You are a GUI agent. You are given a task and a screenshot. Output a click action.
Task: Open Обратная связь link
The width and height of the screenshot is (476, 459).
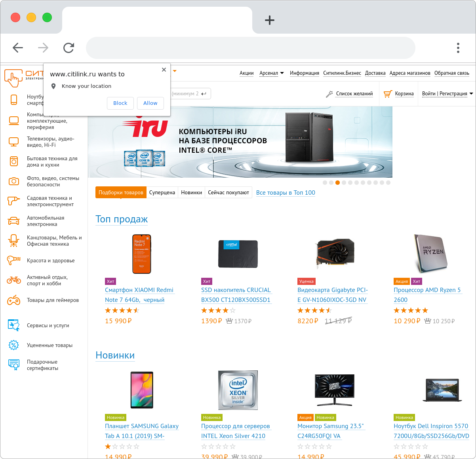pyautogui.click(x=452, y=73)
